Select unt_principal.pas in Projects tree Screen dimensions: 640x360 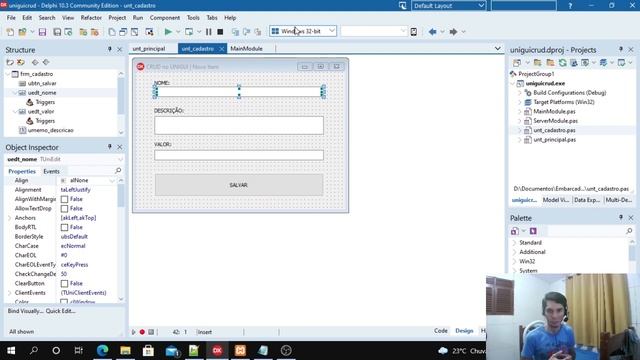tap(554, 140)
